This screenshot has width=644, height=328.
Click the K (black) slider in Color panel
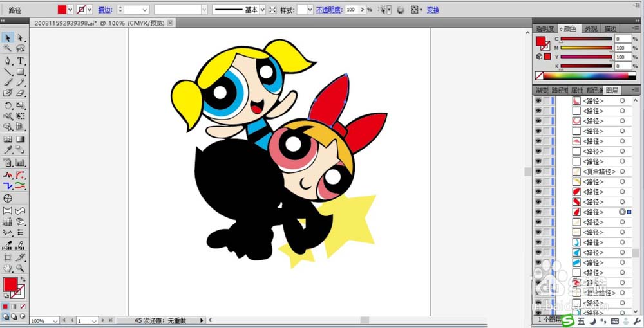(x=586, y=66)
